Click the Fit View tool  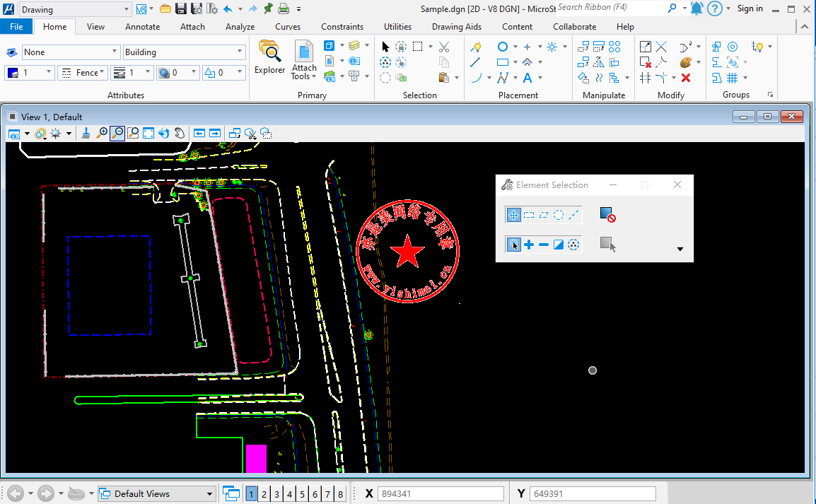(x=148, y=133)
